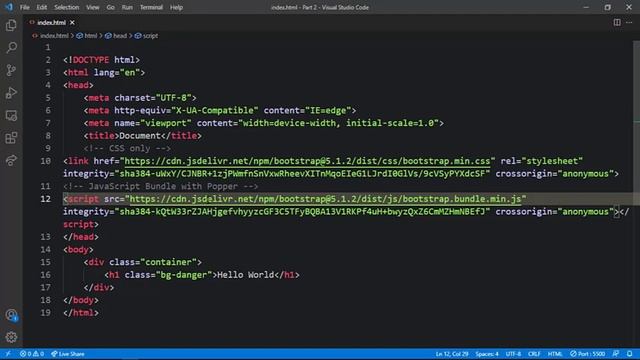Open More Actions ellipsis in editor

pos(629,22)
